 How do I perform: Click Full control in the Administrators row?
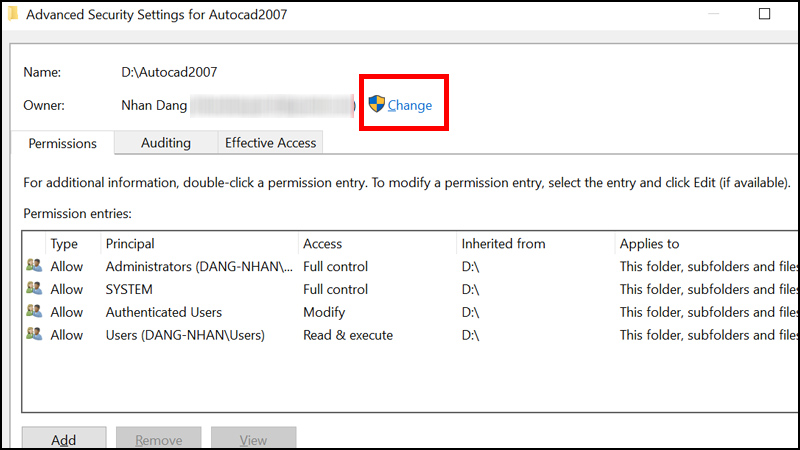(x=335, y=266)
